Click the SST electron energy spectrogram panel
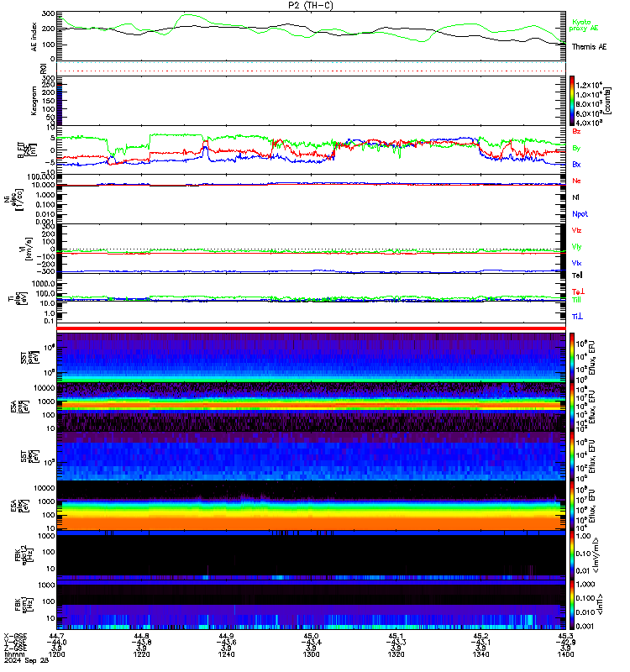The width and height of the screenshot is (630, 672). [x=311, y=456]
